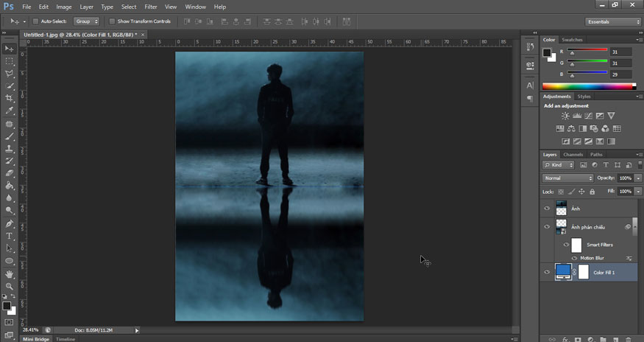
Task: Hide the Color Fill 1 layer
Action: pyautogui.click(x=547, y=272)
